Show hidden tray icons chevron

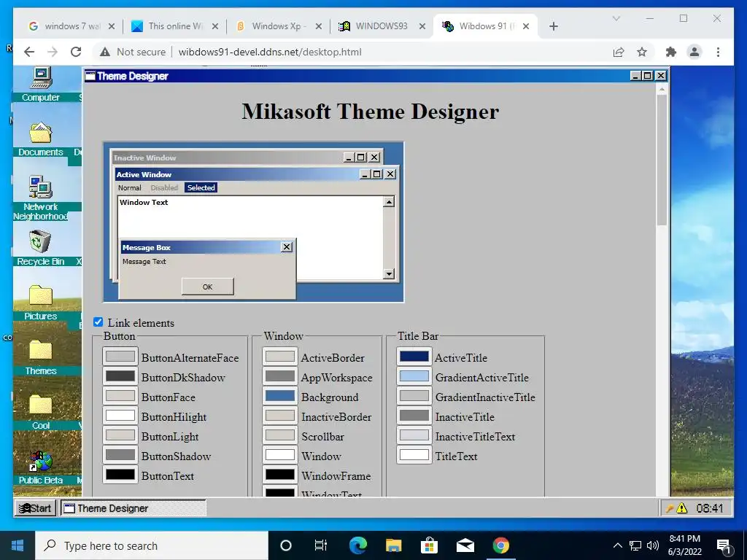pyautogui.click(x=617, y=545)
